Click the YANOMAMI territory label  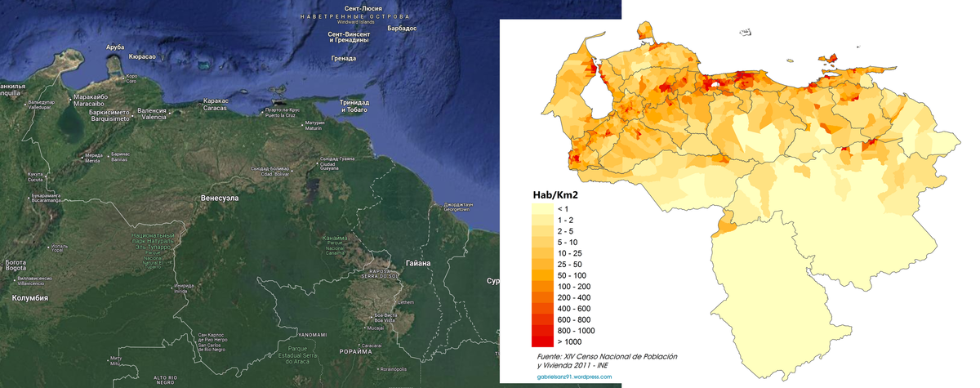312,335
